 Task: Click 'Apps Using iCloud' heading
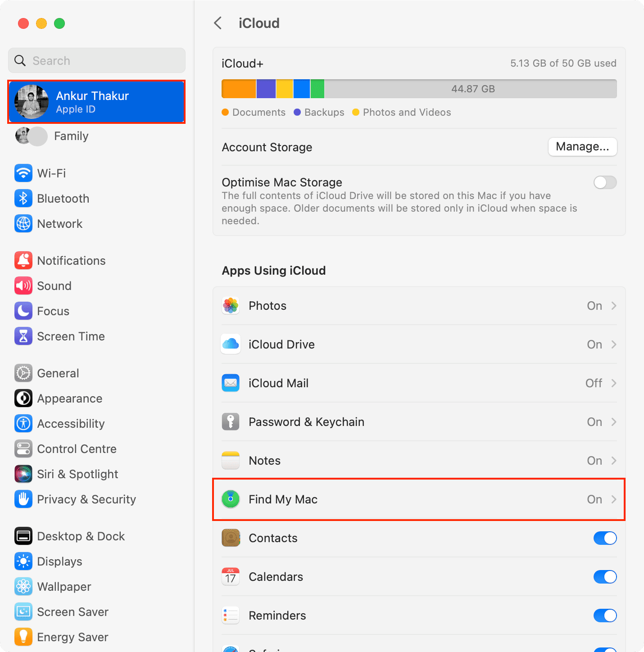coord(274,271)
